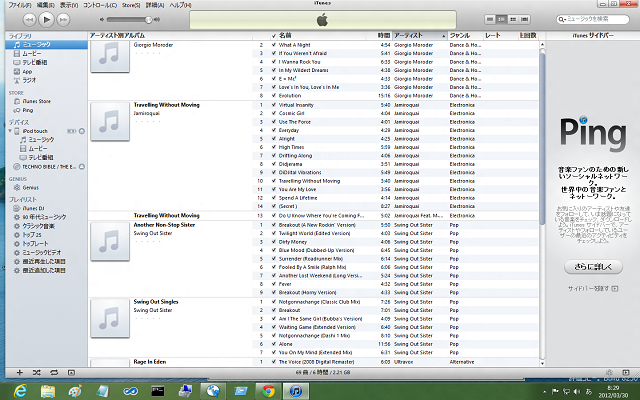The height and width of the screenshot is (400, 640).
Task: Toggle the checkbox for Cosmic Girl
Action: point(273,113)
